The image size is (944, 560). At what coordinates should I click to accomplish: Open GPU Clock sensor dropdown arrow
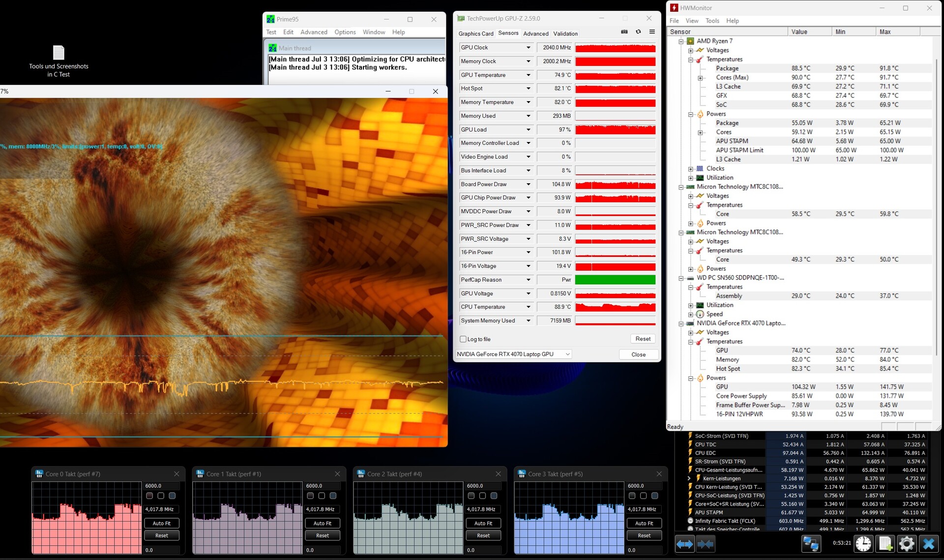pyautogui.click(x=529, y=48)
